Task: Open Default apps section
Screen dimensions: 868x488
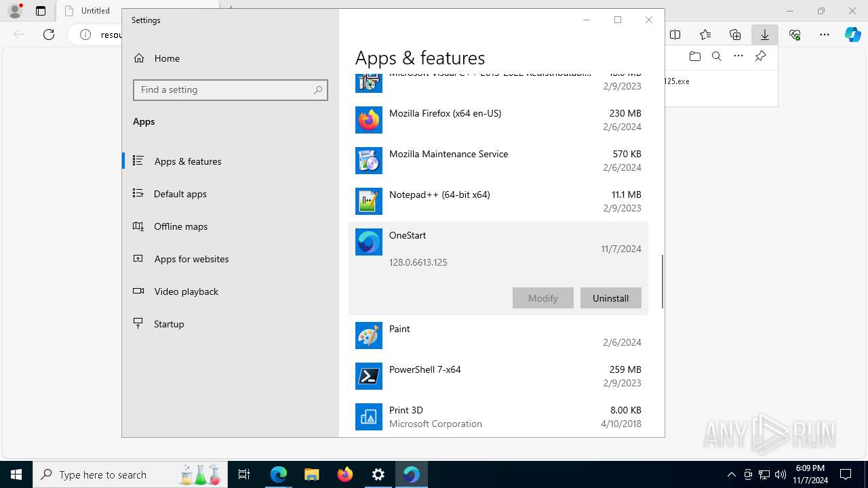Action: (x=231, y=194)
